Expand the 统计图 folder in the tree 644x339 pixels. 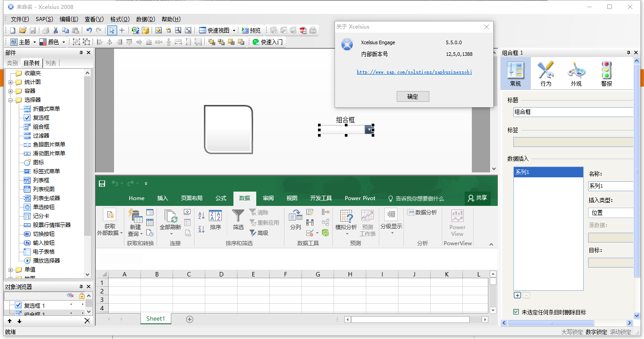[x=11, y=82]
